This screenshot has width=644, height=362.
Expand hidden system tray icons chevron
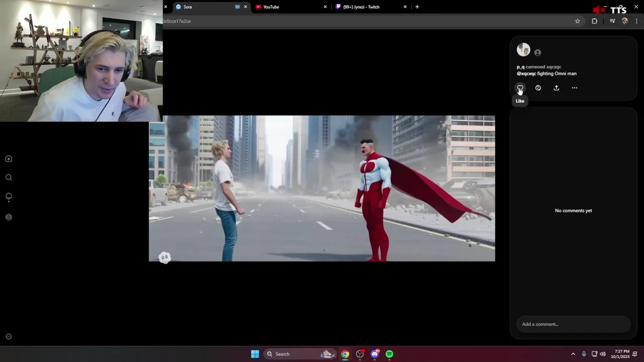573,354
